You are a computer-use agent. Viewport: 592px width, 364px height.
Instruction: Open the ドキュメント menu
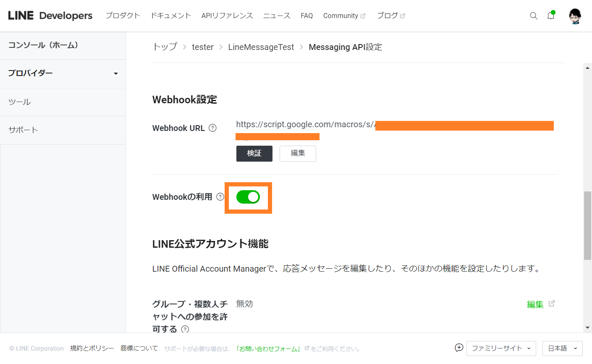[x=171, y=16]
